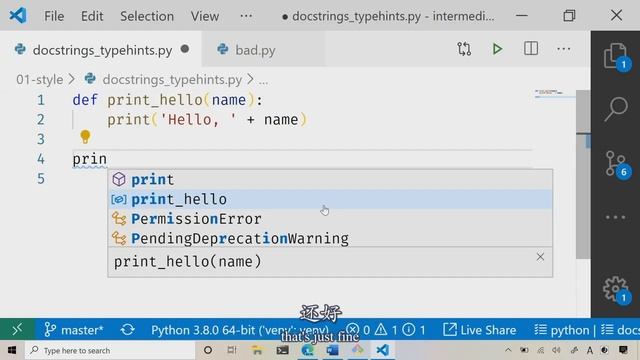The width and height of the screenshot is (640, 360).
Task: Open the errors count in status bar
Action: click(x=358, y=330)
